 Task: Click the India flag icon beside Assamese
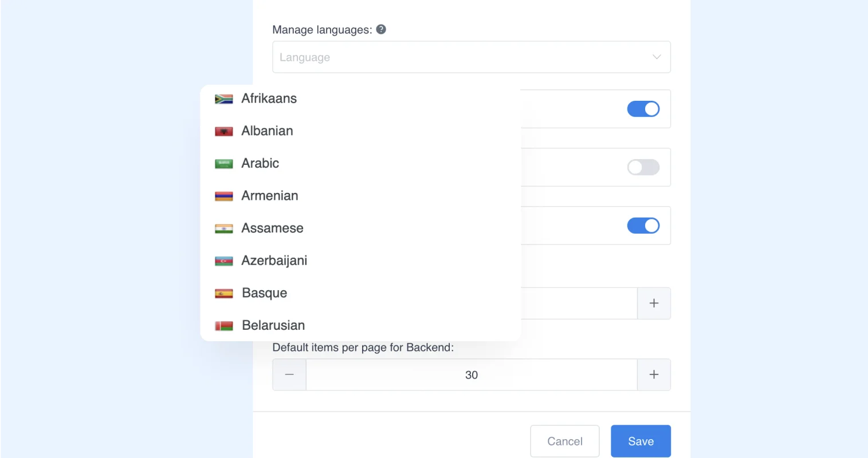tap(223, 229)
